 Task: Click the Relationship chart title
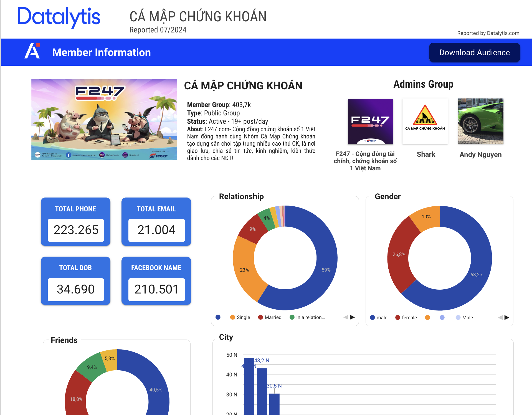(x=241, y=196)
